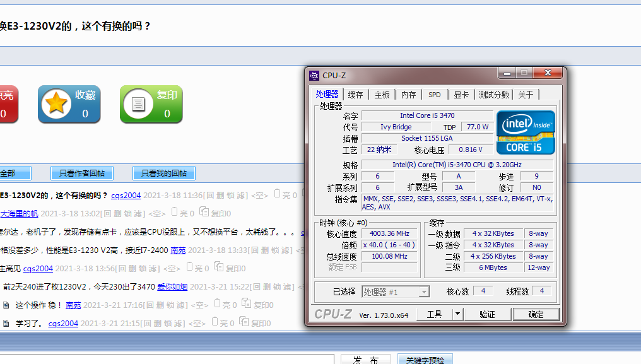Click the 确定 button
Image resolution: width=641 pixels, height=364 pixels.
coord(536,314)
